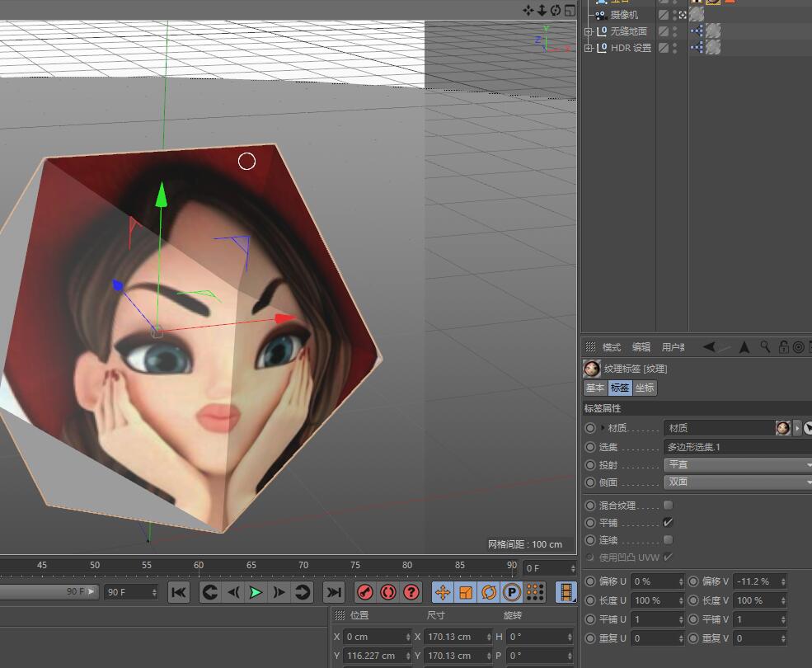Viewport: 812px width, 668px height.
Task: Enable the 连续 checkbox
Action: pyautogui.click(x=668, y=539)
